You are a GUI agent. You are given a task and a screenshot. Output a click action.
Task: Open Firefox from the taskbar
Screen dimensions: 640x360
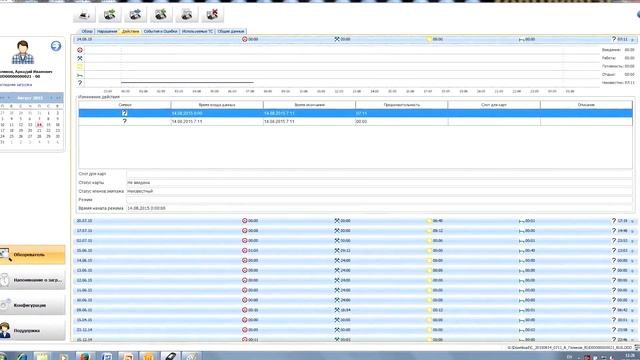tap(84, 356)
